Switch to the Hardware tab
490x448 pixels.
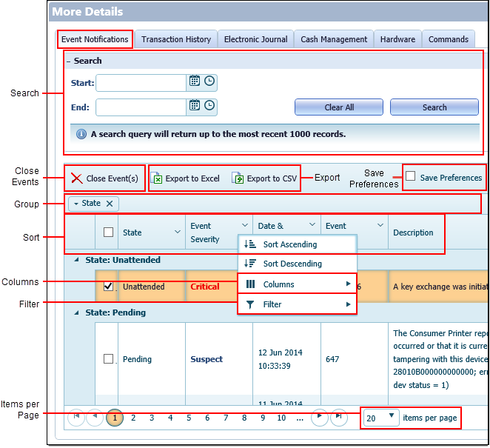397,39
